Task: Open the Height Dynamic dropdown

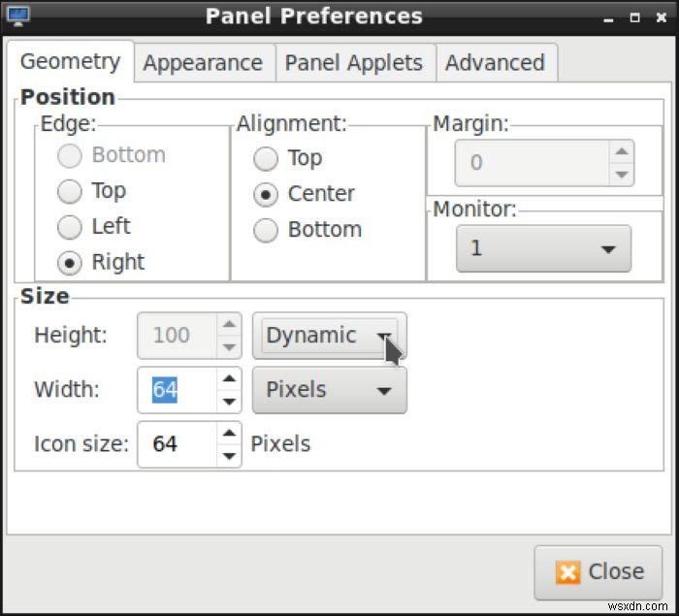Action: point(329,336)
